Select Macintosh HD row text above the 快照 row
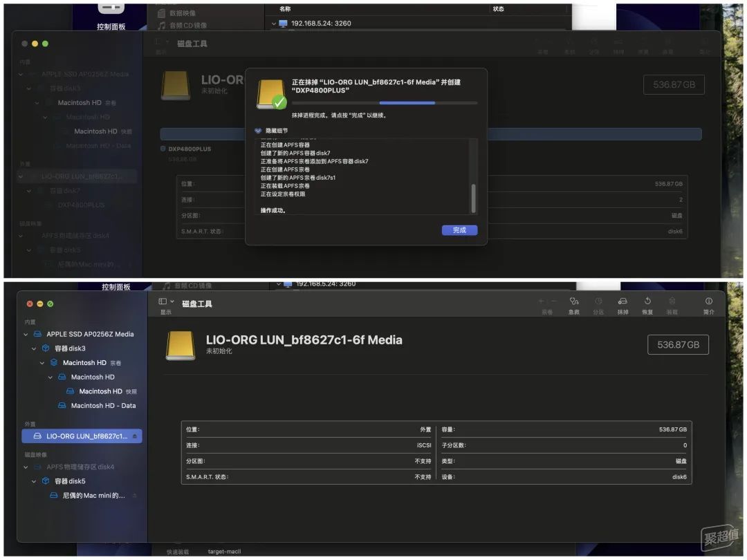Screen dimensions: 747x560 (93, 377)
